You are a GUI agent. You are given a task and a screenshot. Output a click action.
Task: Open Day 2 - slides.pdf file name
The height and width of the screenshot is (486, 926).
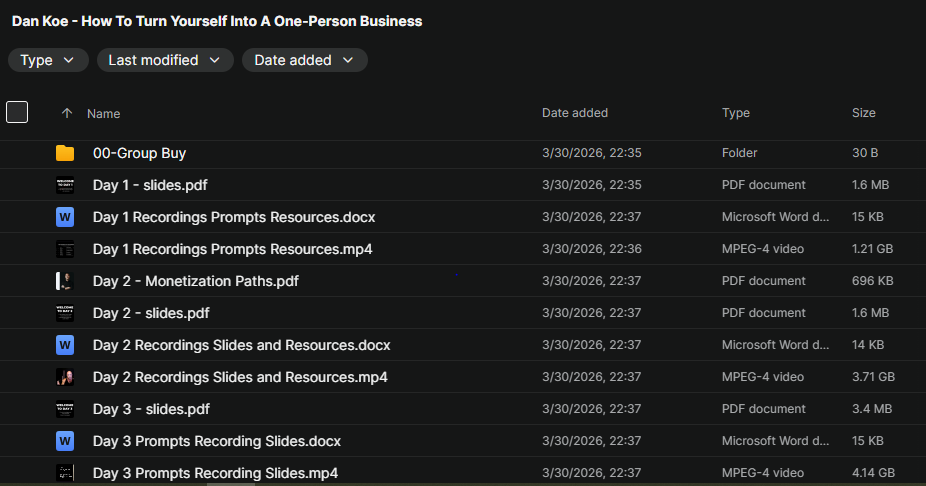(x=151, y=313)
